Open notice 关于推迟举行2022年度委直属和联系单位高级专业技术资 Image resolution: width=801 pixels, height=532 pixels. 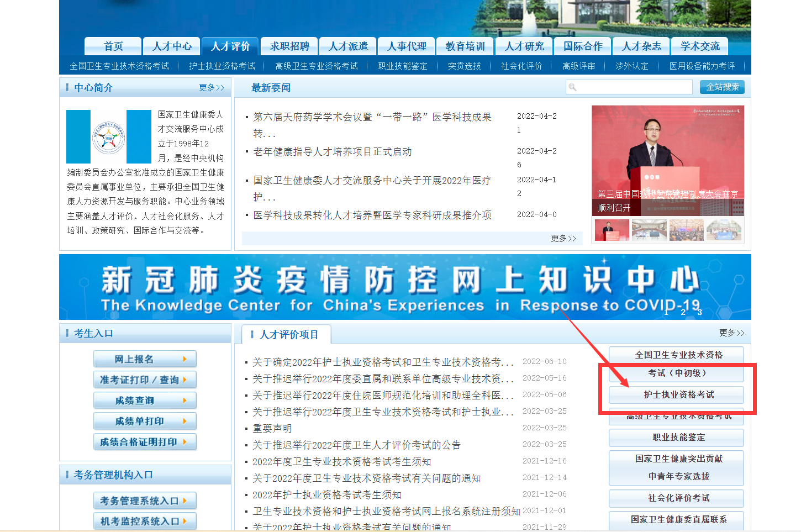(x=383, y=379)
